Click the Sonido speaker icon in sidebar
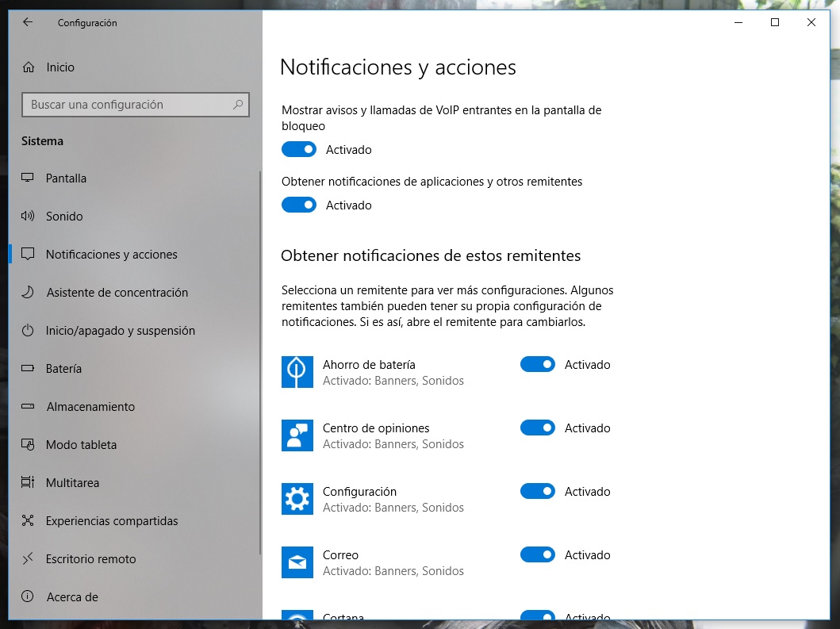 [28, 217]
